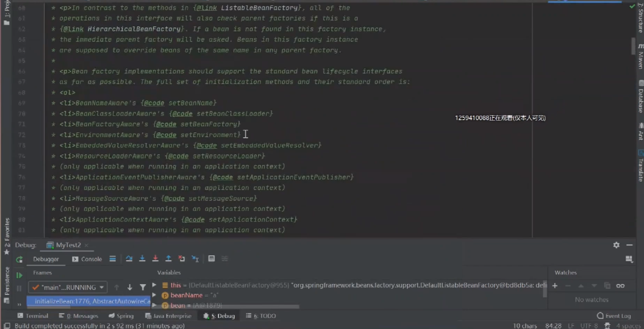
Task: Open debug panel settings gear
Action: 616,245
